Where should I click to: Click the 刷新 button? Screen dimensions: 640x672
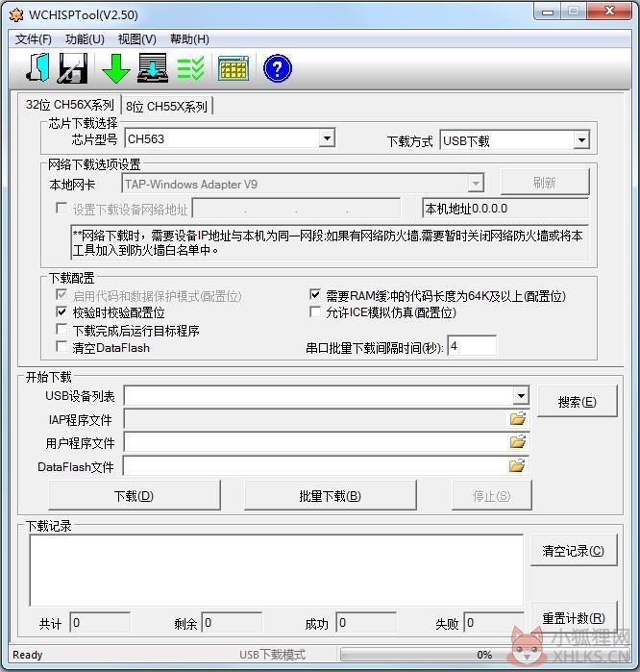coord(545,183)
